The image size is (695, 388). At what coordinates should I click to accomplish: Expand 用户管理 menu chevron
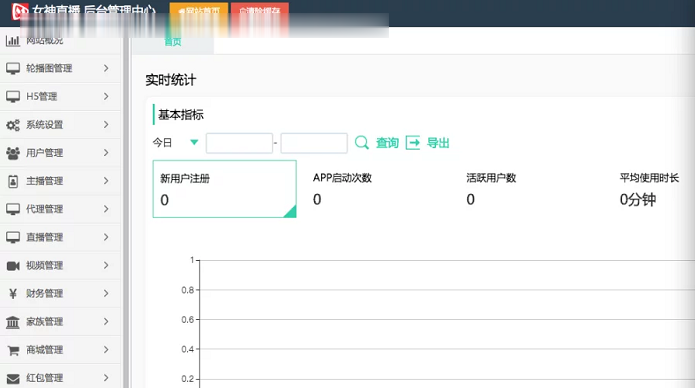[x=106, y=153]
